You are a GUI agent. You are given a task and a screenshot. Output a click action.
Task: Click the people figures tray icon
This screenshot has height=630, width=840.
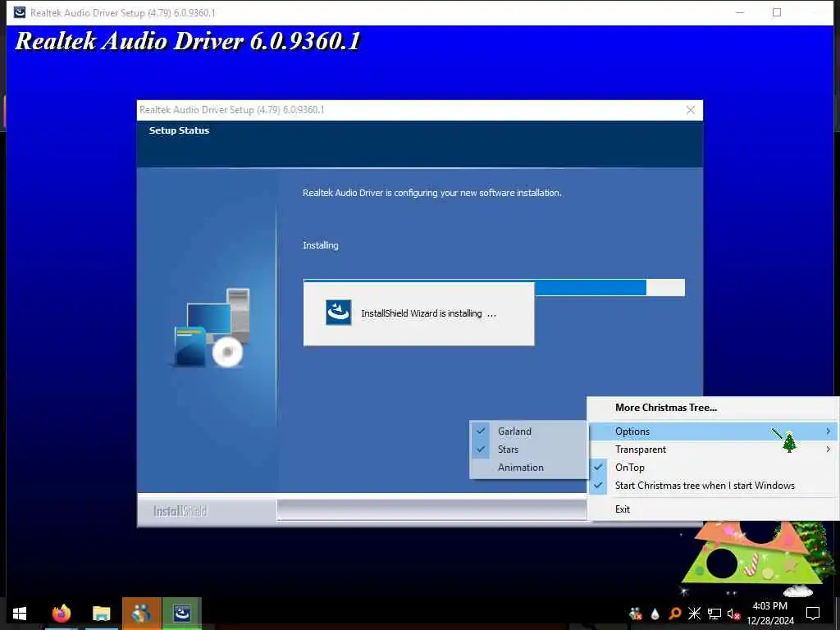pyautogui.click(x=636, y=614)
